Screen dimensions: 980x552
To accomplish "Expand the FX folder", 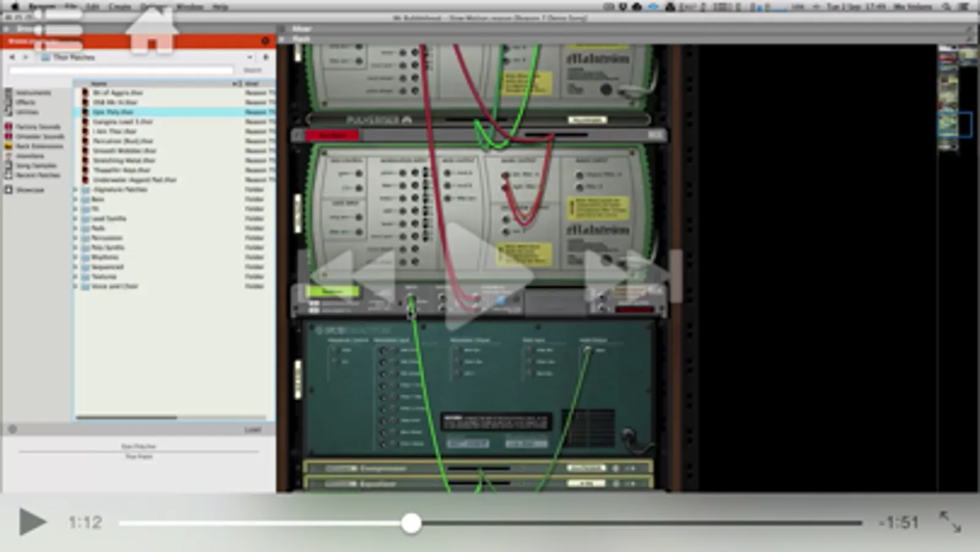I will tap(77, 209).
